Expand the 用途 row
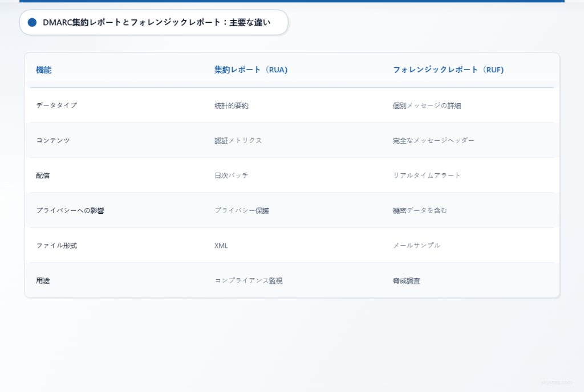584x392 pixels. click(43, 280)
